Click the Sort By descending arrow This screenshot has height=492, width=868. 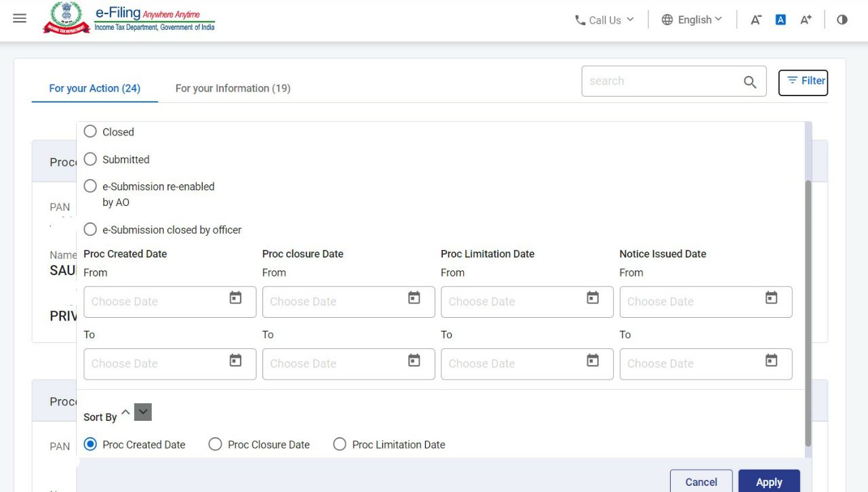[x=142, y=412]
